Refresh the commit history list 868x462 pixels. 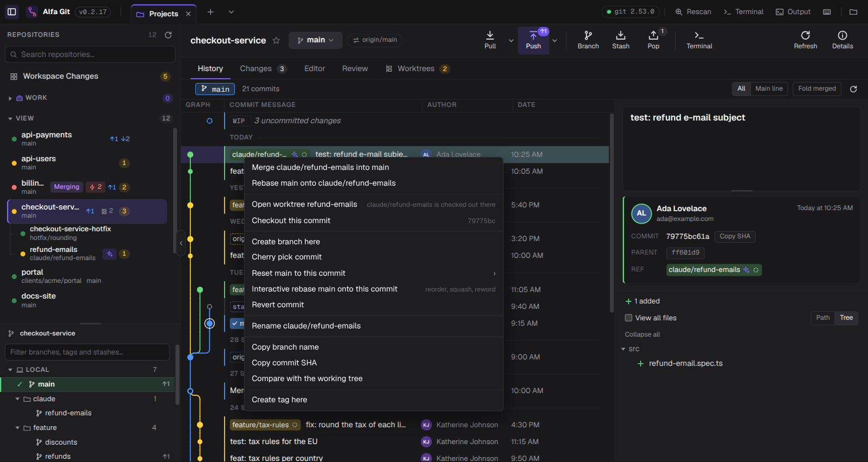click(x=853, y=89)
